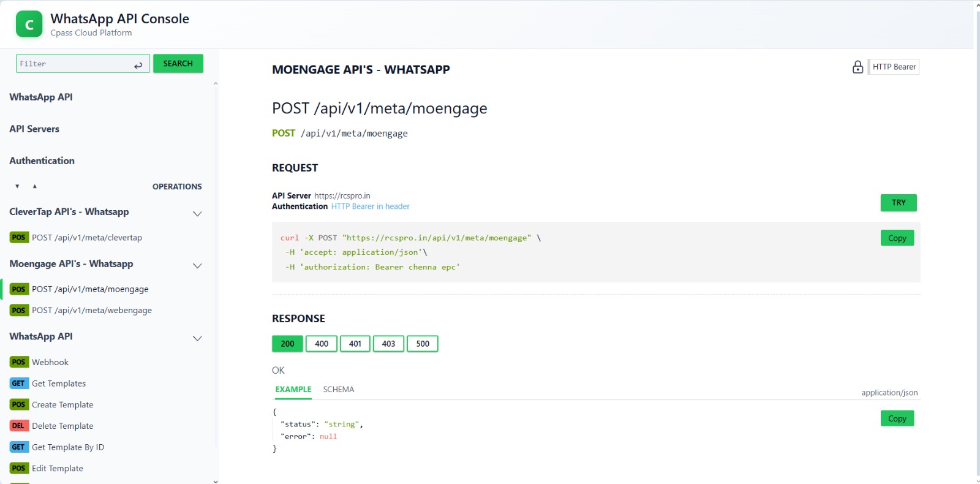Copy the response example JSON

pyautogui.click(x=897, y=418)
